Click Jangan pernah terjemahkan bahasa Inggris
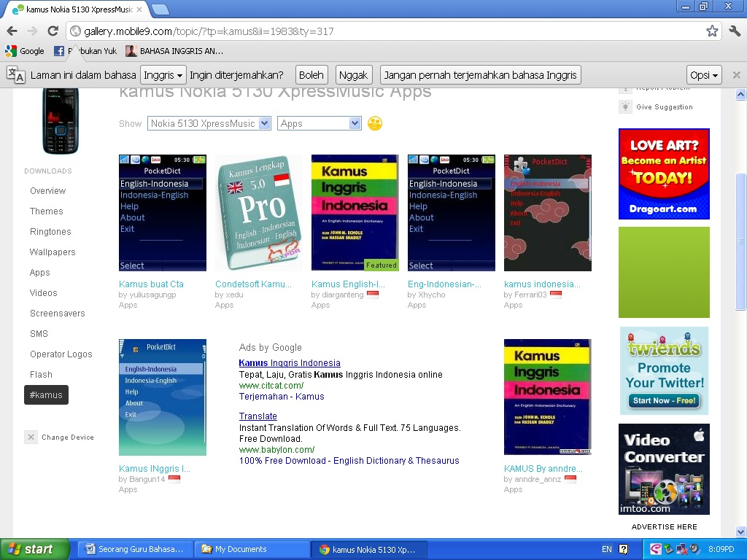This screenshot has height=560, width=747. pos(480,75)
